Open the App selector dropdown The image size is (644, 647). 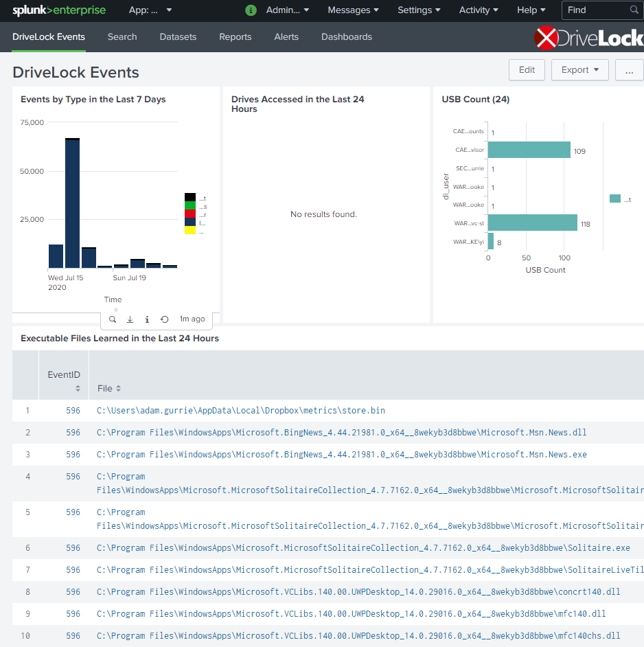tap(150, 10)
